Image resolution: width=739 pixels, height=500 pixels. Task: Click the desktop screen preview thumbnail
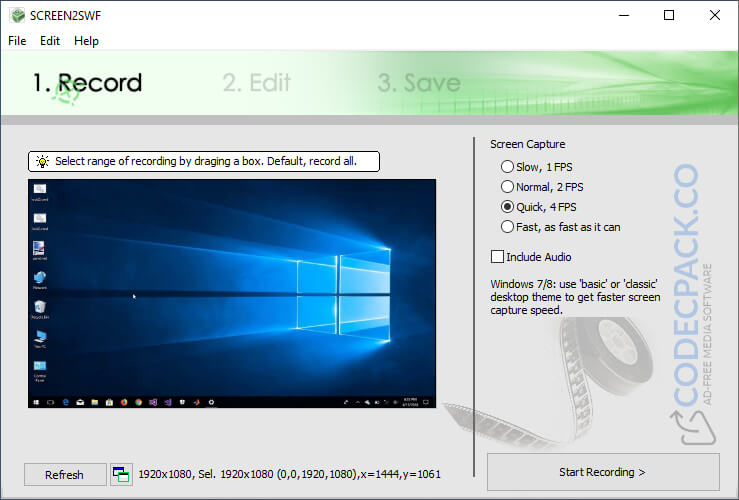[x=232, y=293]
